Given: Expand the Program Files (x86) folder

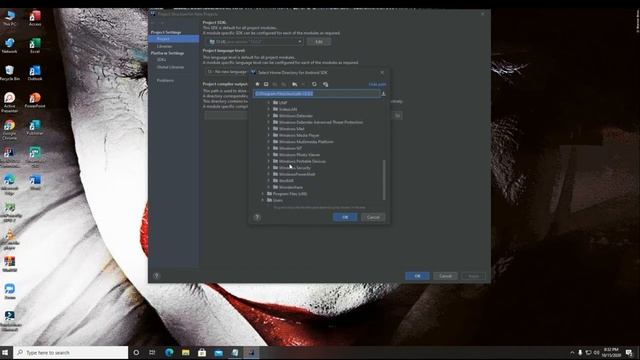Looking at the screenshot, I should coord(262,194).
